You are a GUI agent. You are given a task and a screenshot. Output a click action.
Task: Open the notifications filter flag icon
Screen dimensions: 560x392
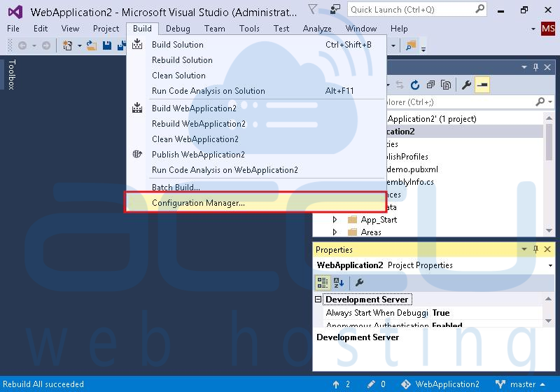pyautogui.click(x=312, y=9)
